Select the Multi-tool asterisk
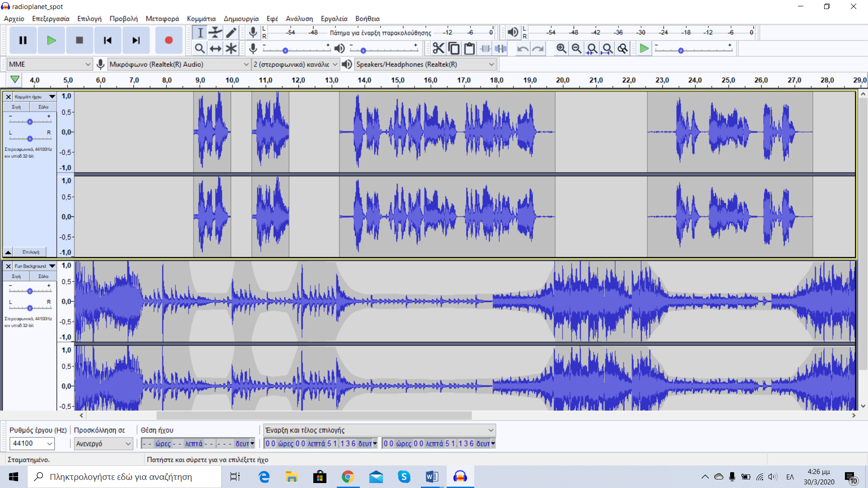868x488 pixels. coord(231,48)
